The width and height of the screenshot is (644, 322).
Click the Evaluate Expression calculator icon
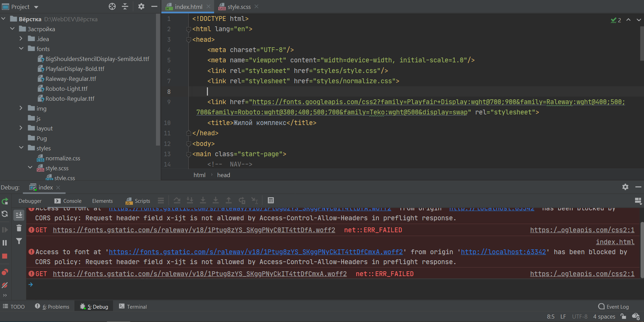pos(271,201)
